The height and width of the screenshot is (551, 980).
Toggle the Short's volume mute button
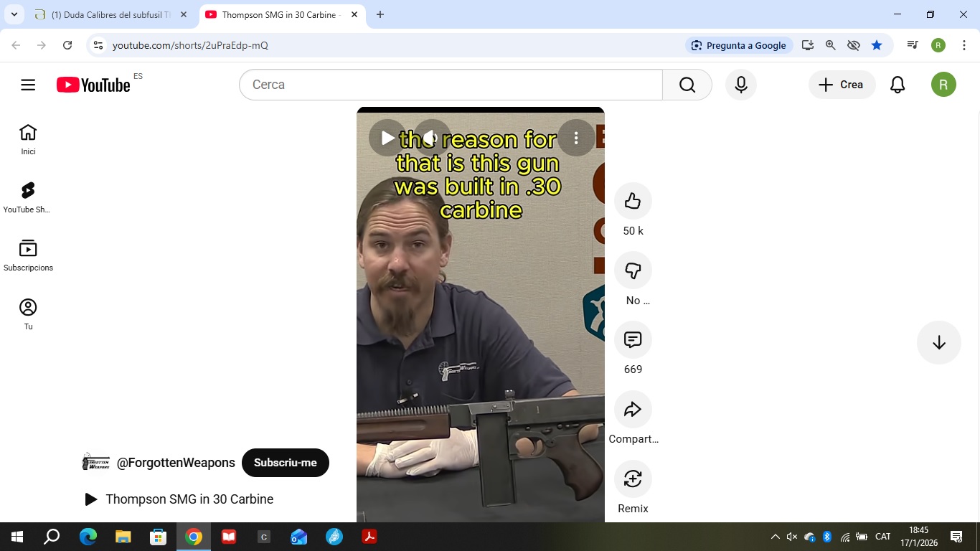(x=432, y=138)
